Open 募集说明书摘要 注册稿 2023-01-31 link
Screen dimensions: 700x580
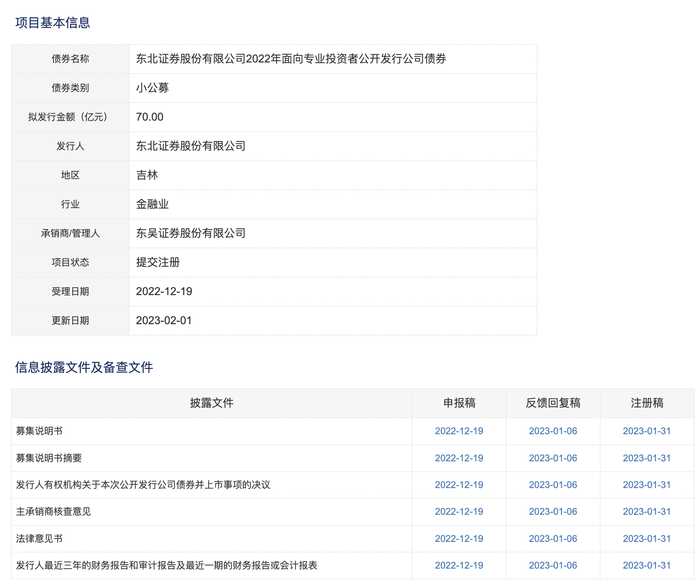[646, 458]
